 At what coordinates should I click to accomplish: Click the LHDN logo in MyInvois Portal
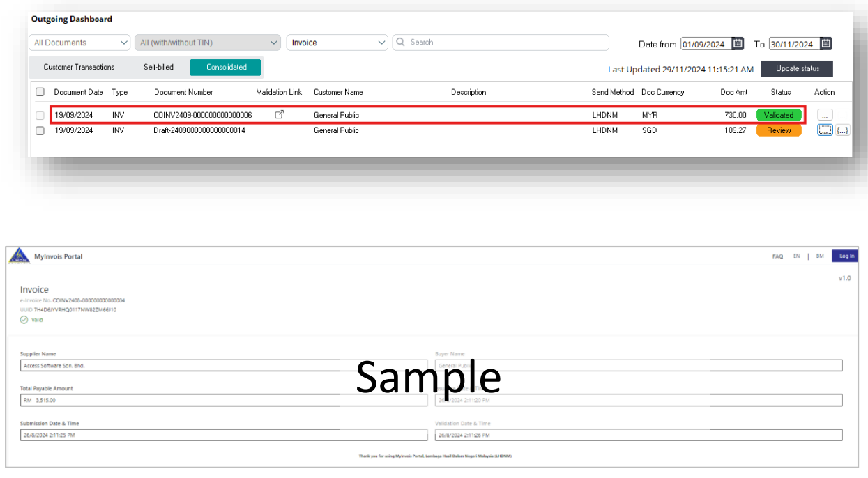(x=19, y=256)
